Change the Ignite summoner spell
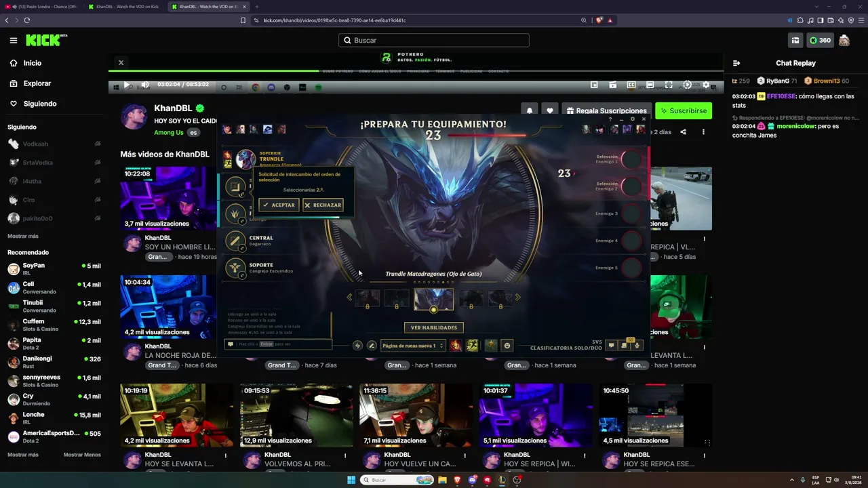Screen dimensions: 868x488 [x=456, y=346]
